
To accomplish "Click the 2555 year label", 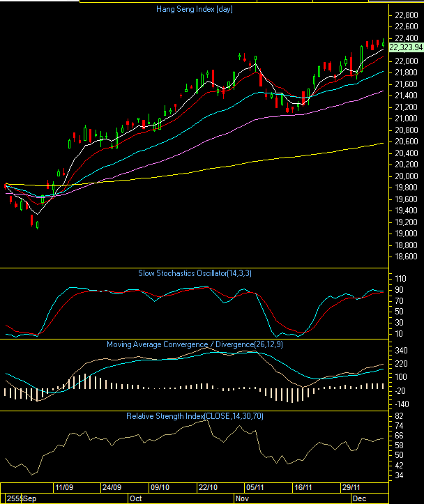I will (15, 498).
